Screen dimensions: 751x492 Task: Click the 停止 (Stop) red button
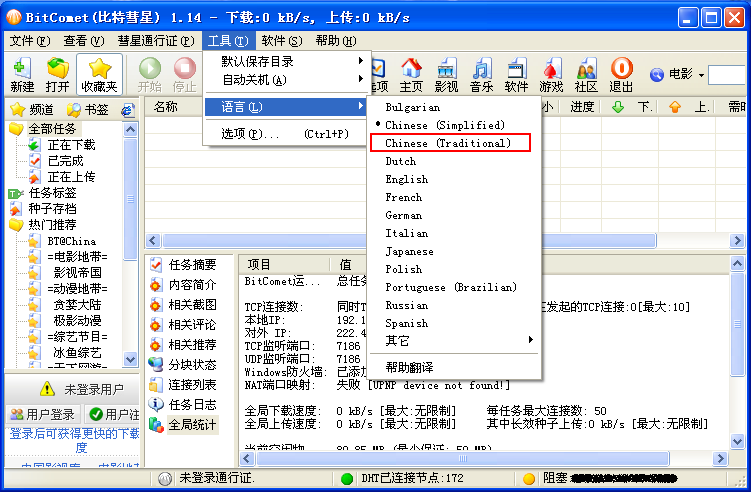pos(184,75)
